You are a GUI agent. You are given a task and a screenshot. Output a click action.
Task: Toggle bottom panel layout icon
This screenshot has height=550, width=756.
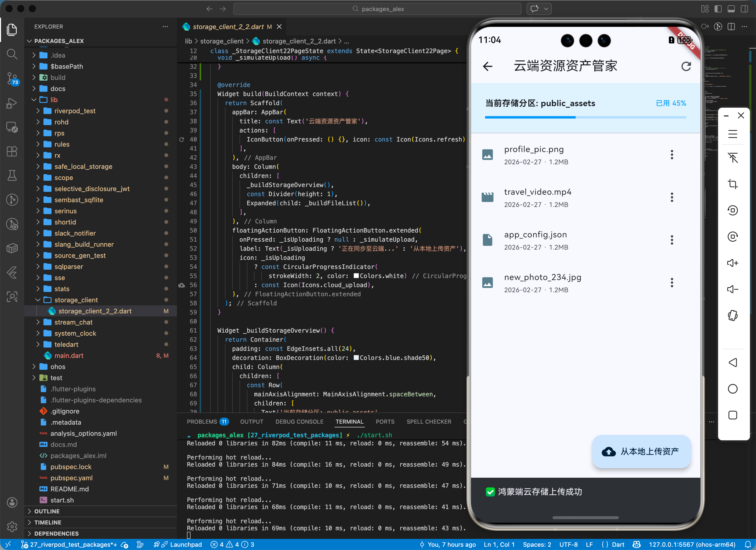[731, 9]
